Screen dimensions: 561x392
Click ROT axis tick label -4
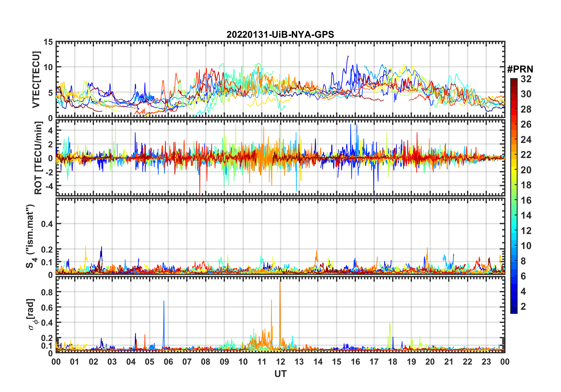(49, 186)
